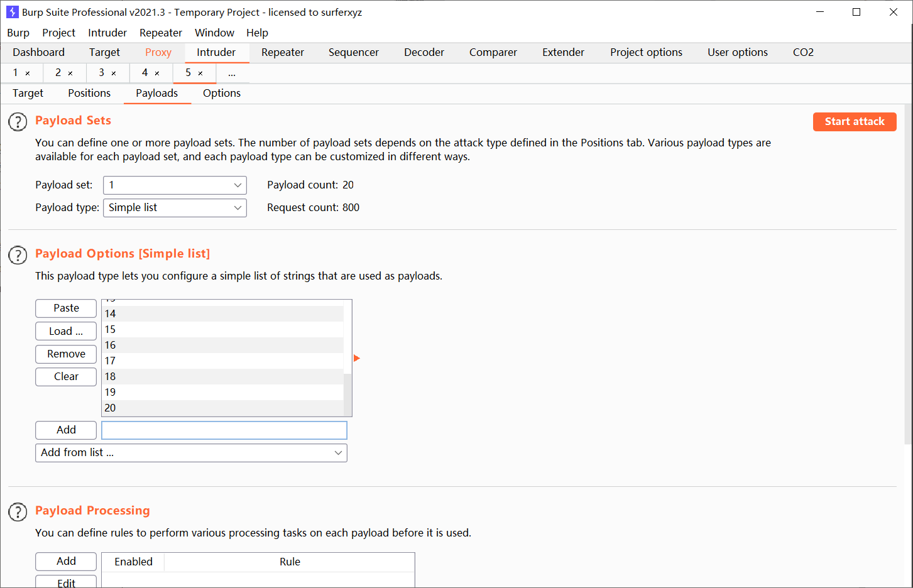Go to the Decoder tab

pyautogui.click(x=424, y=53)
